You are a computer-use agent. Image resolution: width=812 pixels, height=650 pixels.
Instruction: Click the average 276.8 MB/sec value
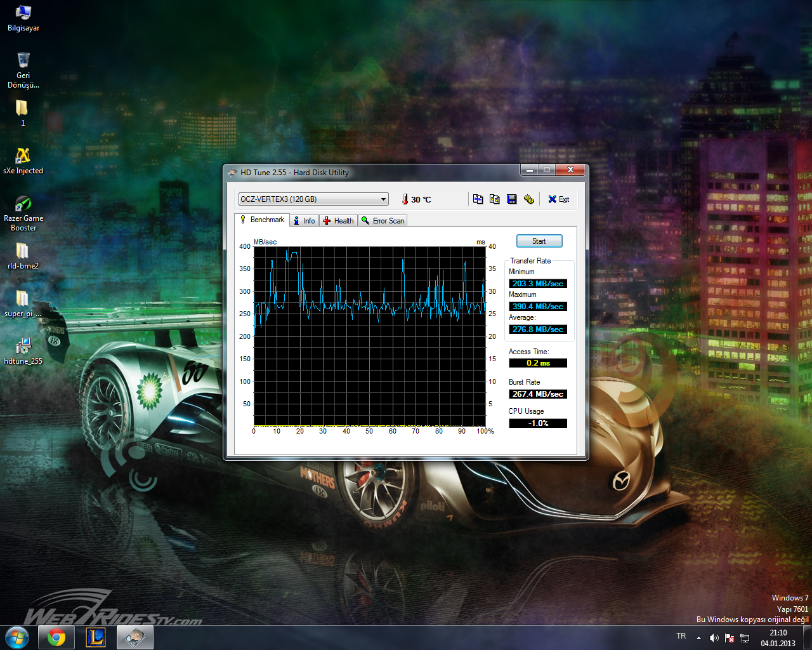tap(538, 329)
